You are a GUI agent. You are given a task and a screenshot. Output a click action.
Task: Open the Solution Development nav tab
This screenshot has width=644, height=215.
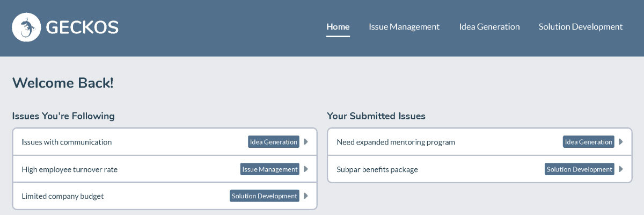click(581, 27)
